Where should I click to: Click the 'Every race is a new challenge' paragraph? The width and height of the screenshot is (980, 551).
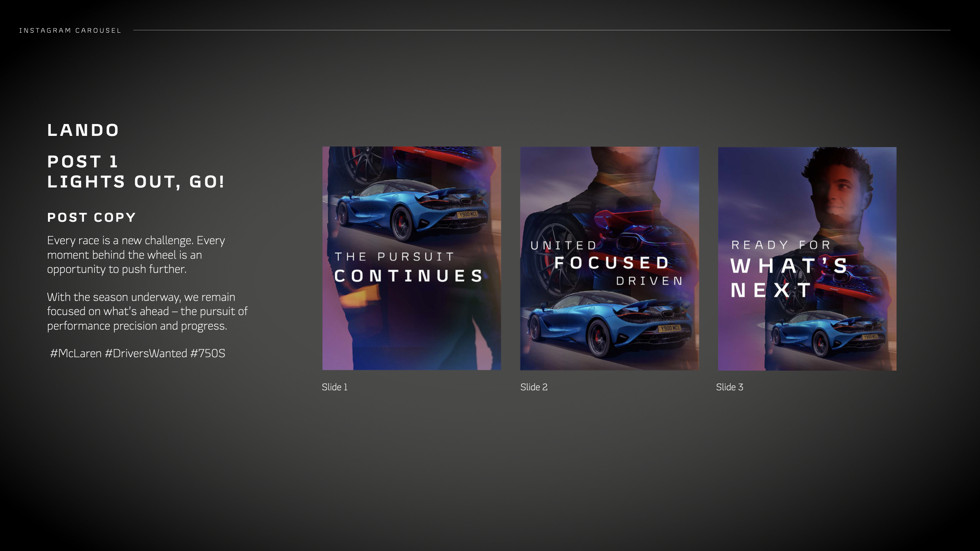click(x=136, y=255)
